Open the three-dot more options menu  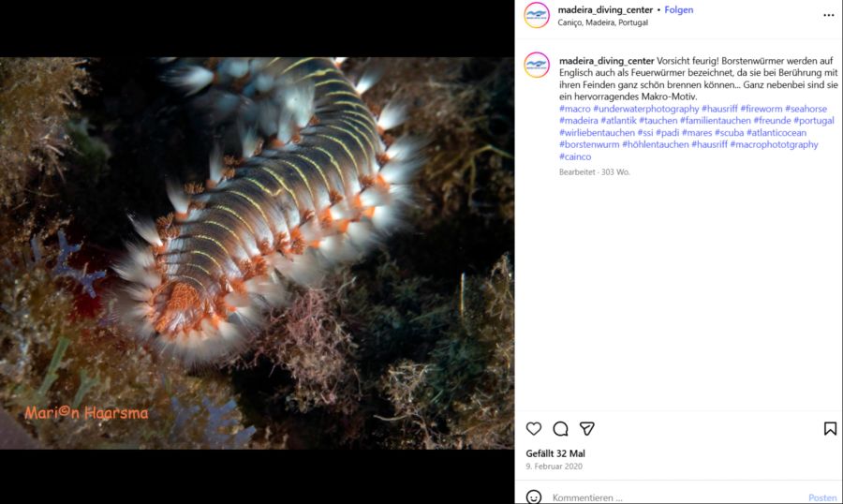828,15
